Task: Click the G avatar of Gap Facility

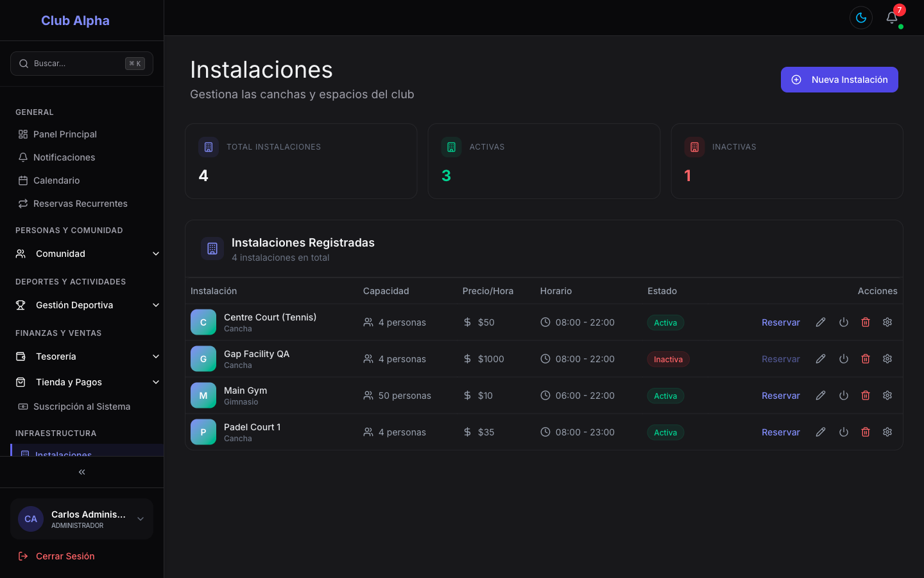Action: [x=203, y=359]
